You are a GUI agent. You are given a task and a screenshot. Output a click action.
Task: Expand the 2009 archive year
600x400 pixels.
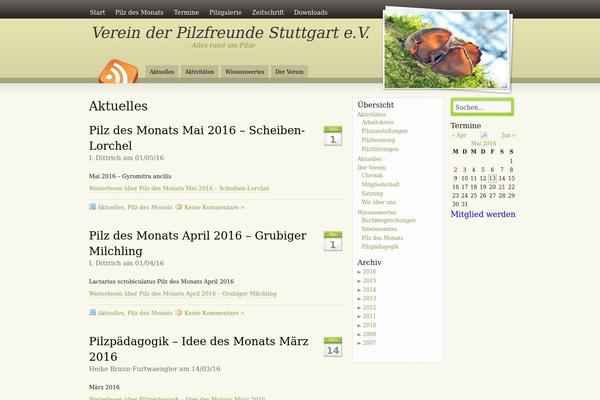pos(359,335)
